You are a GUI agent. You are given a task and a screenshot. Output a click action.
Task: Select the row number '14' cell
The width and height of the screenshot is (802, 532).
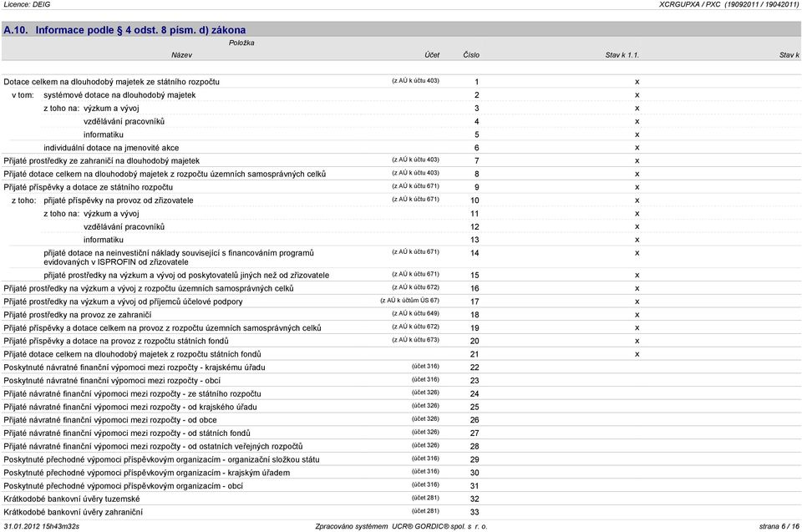coord(475,254)
